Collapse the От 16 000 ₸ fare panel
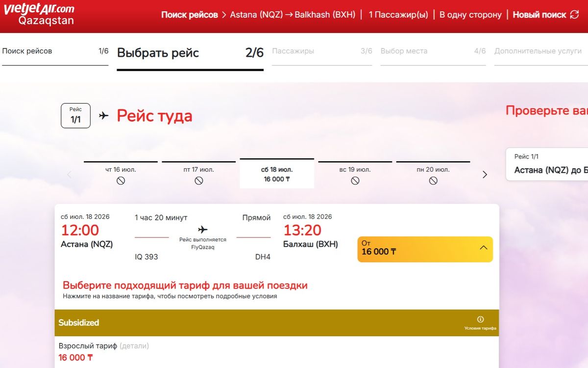The width and height of the screenshot is (588, 368). click(x=425, y=249)
